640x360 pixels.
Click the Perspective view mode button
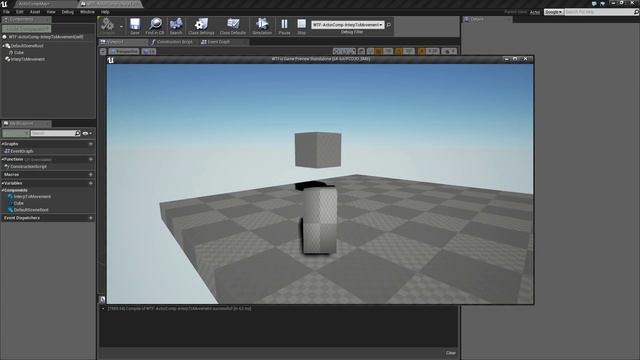[124, 51]
